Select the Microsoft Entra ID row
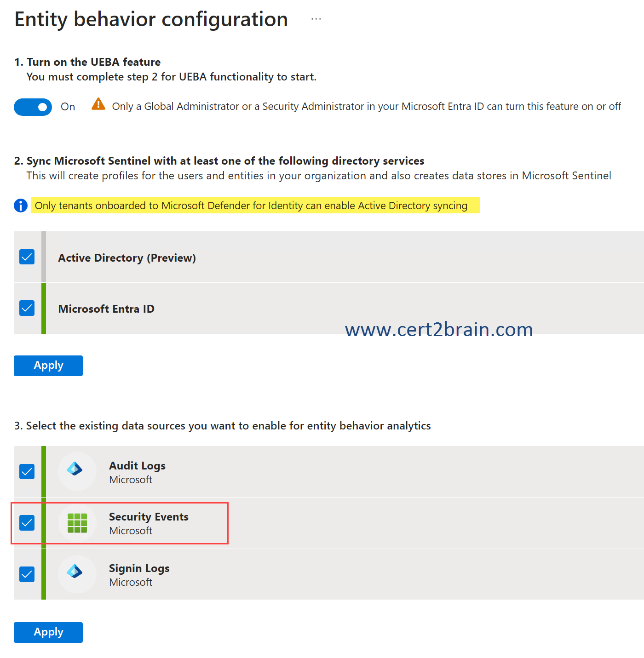The image size is (644, 658). click(x=276, y=308)
